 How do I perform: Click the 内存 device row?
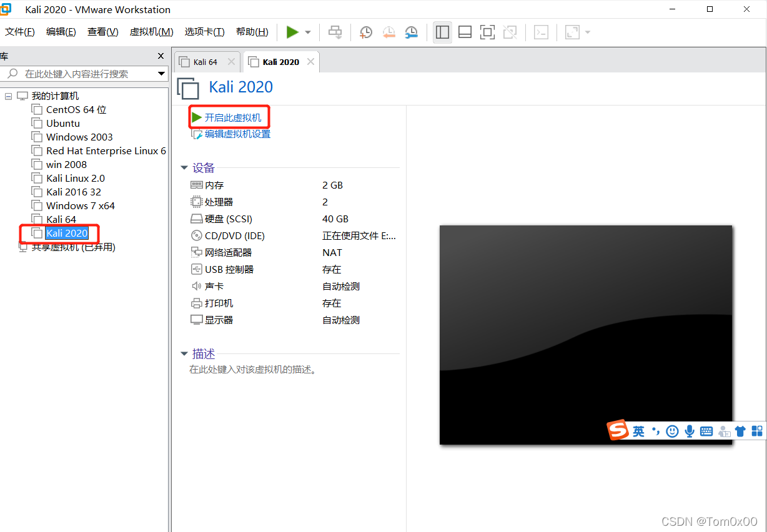coord(294,185)
